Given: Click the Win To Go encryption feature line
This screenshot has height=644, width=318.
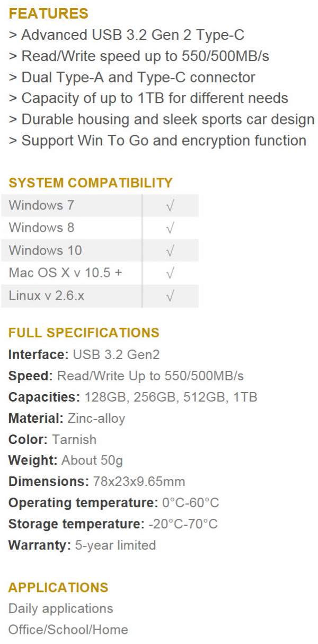Looking at the screenshot, I should (x=157, y=141).
